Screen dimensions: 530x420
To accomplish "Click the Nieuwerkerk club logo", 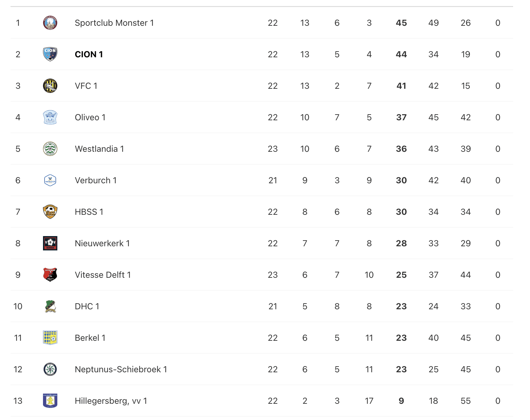I will coord(50,243).
